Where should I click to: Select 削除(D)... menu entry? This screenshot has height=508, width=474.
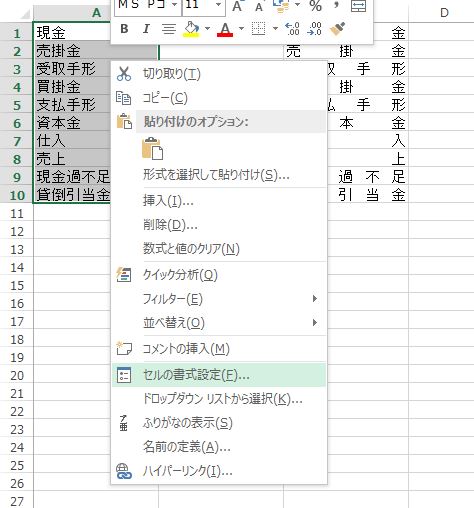click(219, 225)
